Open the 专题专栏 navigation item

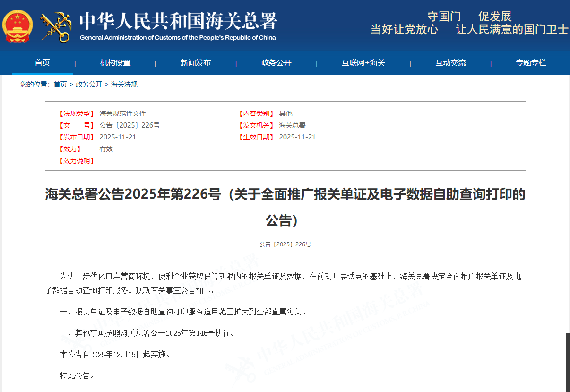pos(531,63)
